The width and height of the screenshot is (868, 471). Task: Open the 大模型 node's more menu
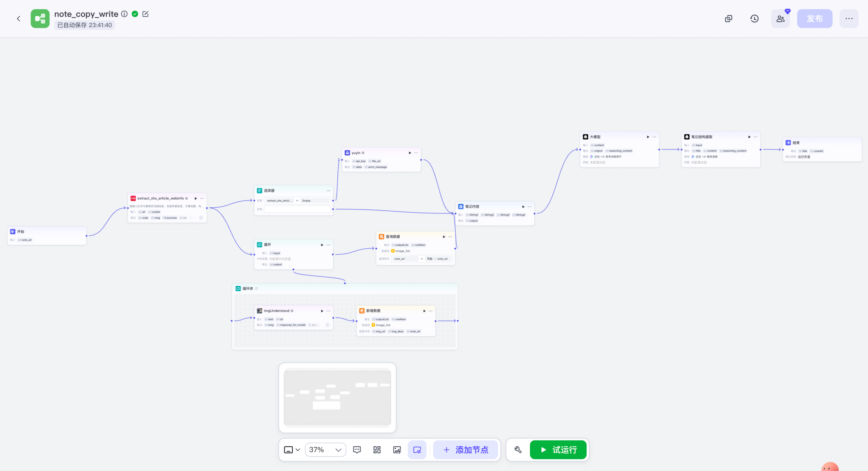[x=654, y=137]
